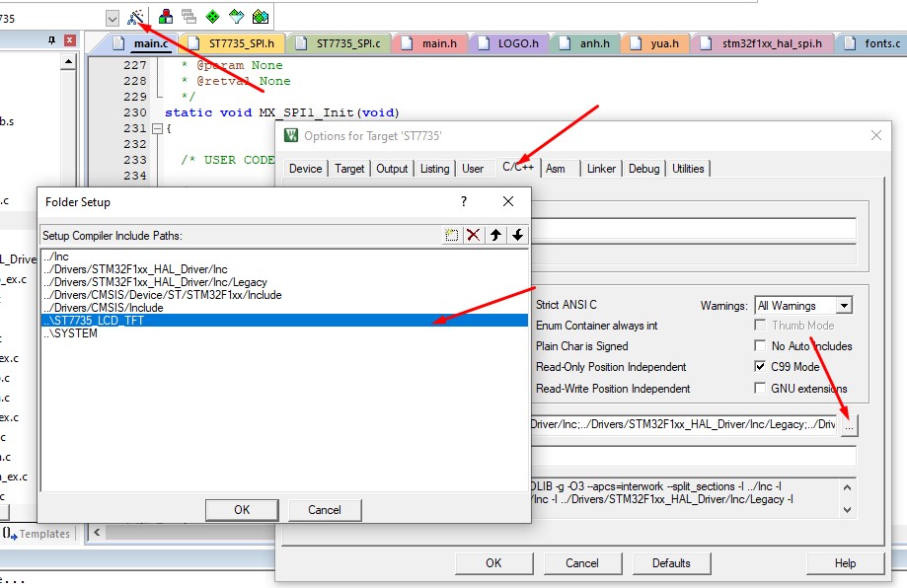Delete selected include path with red X
This screenshot has height=588, width=907.
point(474,235)
